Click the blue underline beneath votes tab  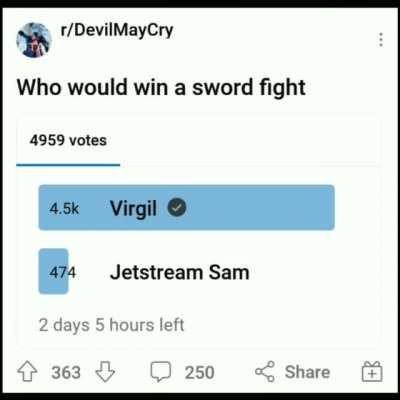68,164
